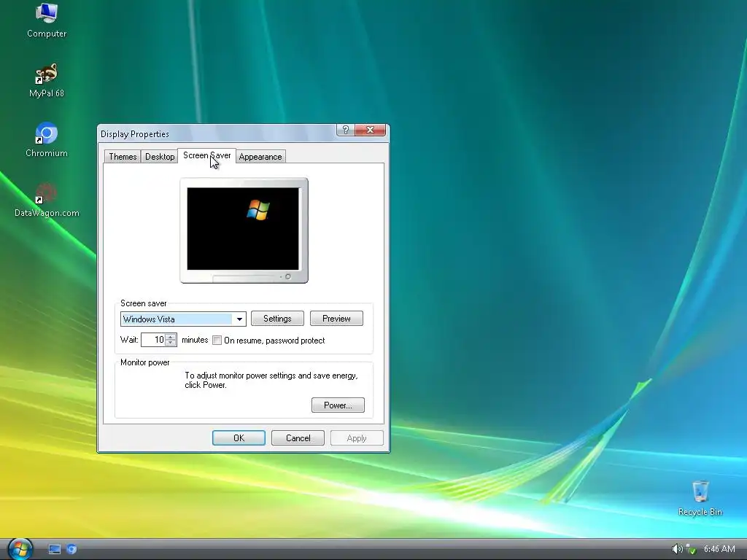This screenshot has height=560, width=747.
Task: Increase the Wait minutes spinner value
Action: pyautogui.click(x=171, y=336)
